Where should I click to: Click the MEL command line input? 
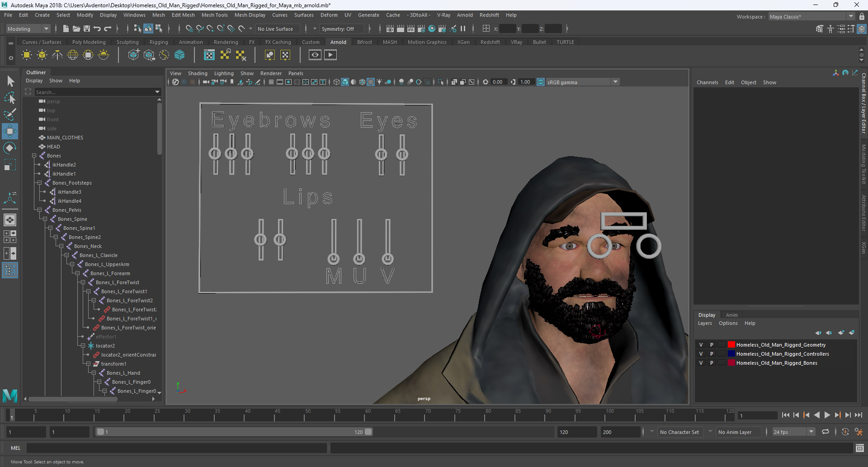pyautogui.click(x=176, y=448)
